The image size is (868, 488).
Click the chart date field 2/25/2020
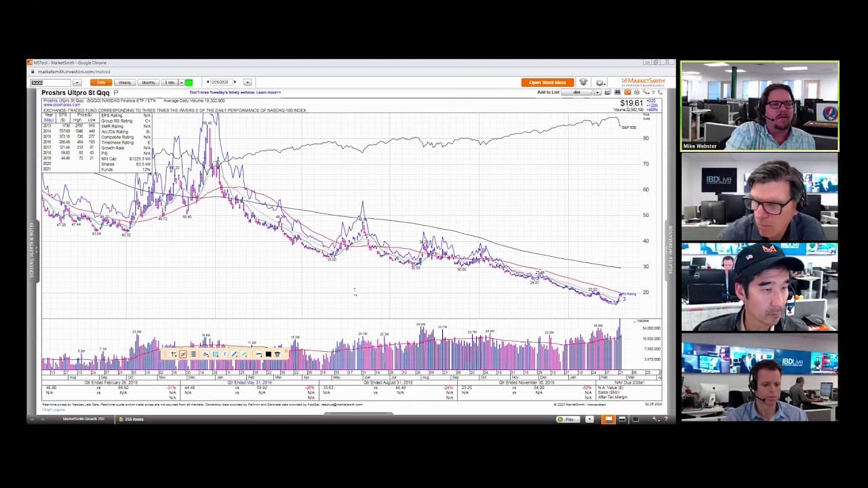[x=222, y=82]
